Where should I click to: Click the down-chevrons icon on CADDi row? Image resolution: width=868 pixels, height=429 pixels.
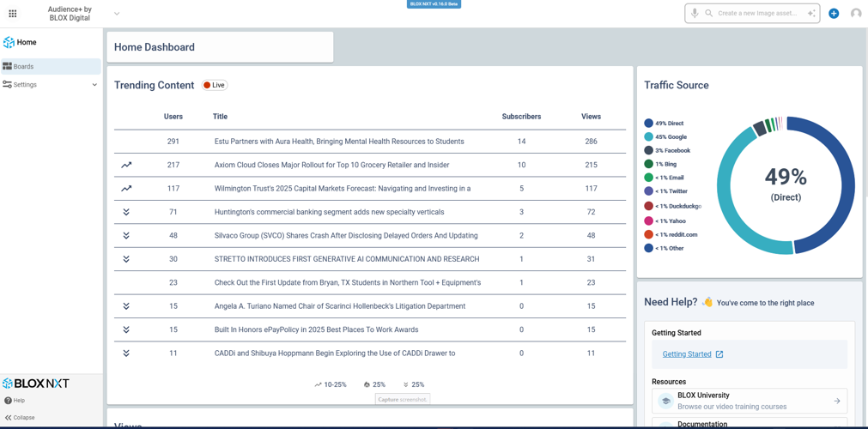(126, 353)
